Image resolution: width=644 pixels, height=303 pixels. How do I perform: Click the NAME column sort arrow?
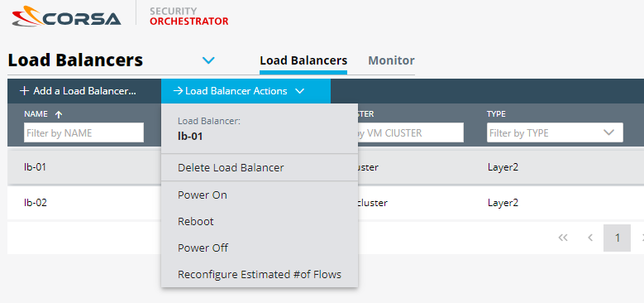tap(59, 115)
